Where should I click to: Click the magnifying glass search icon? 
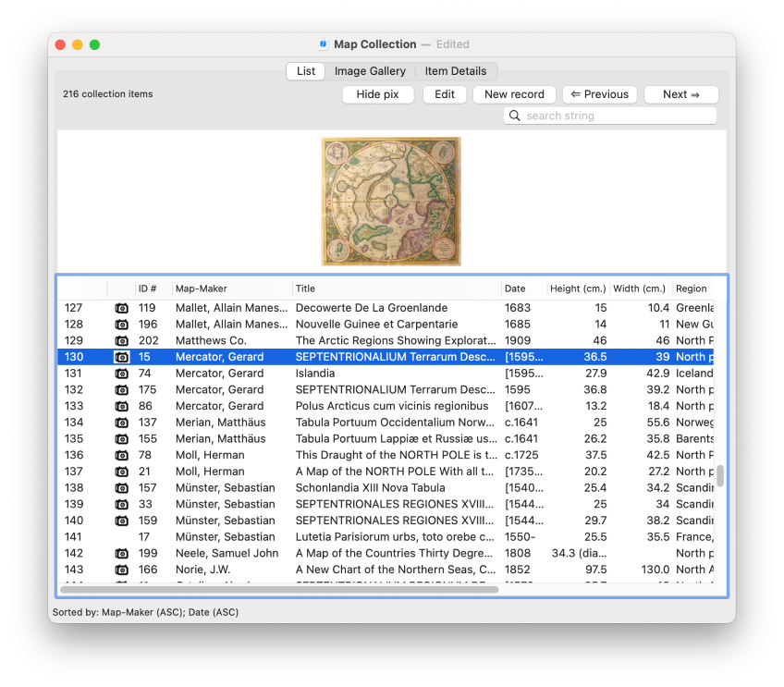[515, 116]
